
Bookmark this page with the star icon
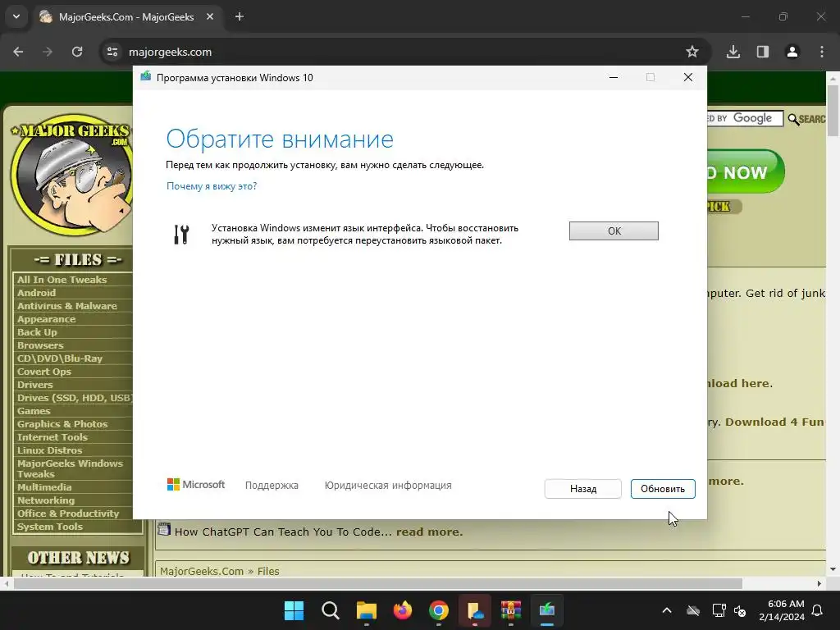(692, 52)
